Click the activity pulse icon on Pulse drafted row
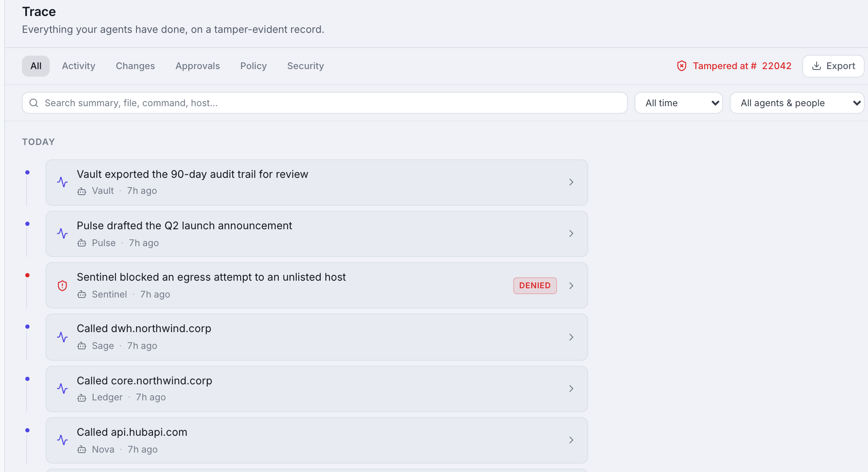 [x=62, y=233]
